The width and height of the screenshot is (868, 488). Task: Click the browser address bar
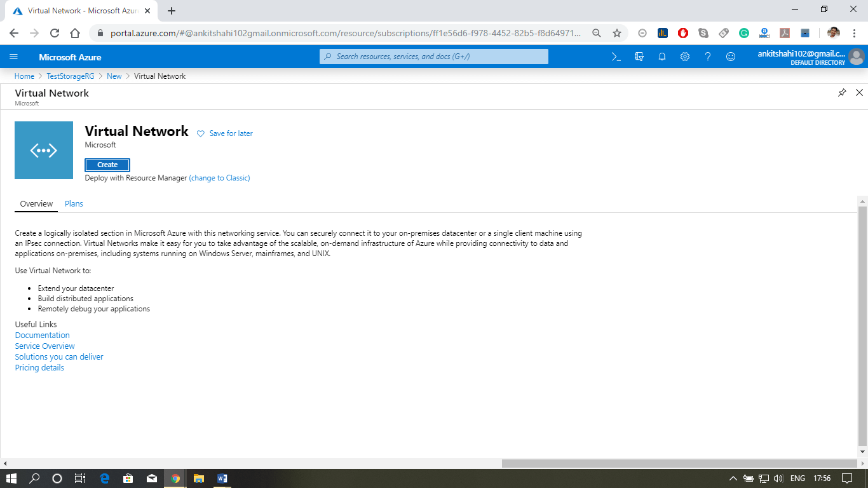point(346,33)
